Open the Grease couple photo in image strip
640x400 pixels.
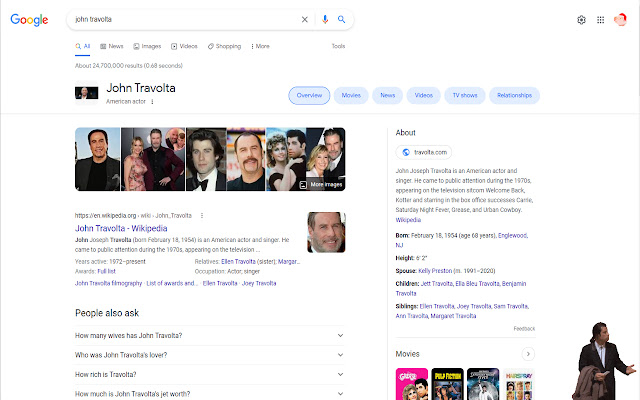click(286, 159)
